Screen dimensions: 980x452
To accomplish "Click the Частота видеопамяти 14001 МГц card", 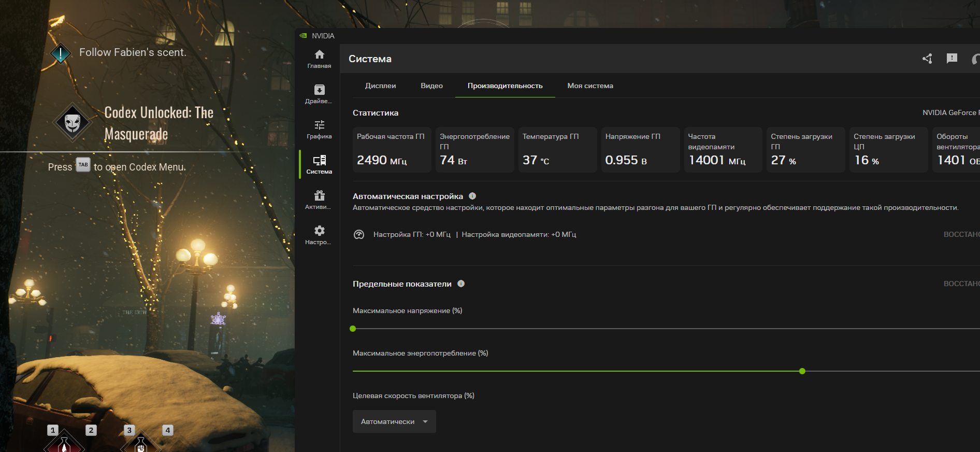I will [723, 150].
